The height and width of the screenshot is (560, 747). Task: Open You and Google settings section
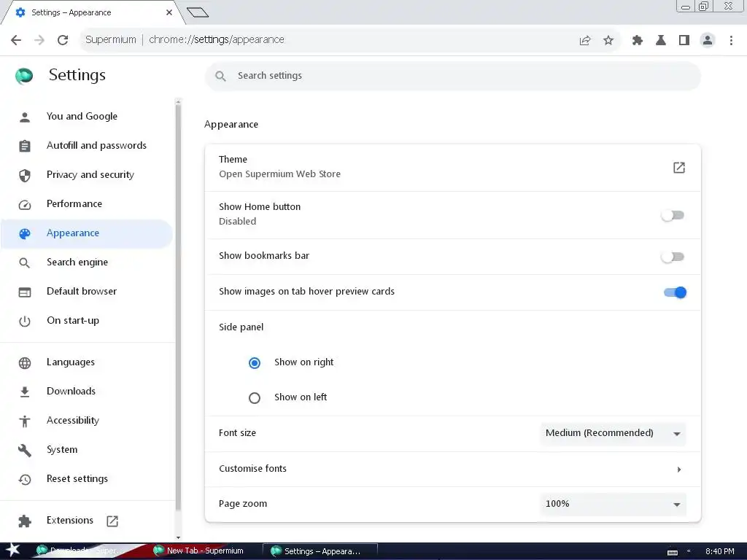(82, 116)
